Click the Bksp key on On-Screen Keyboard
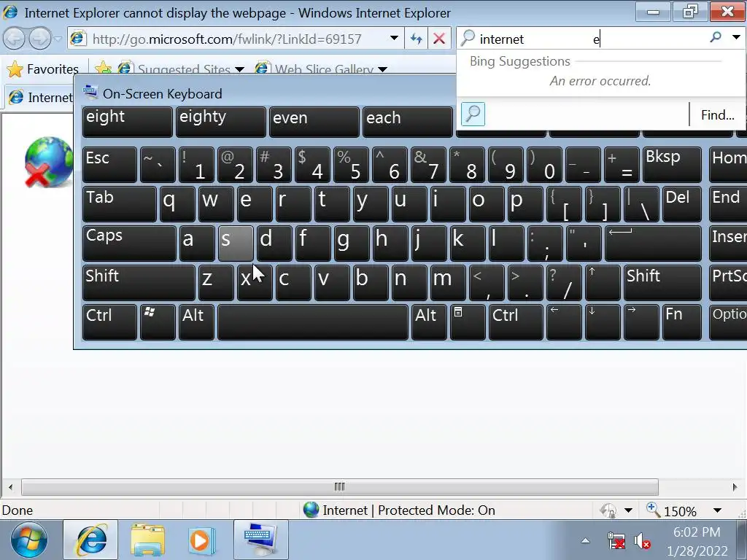 click(672, 165)
